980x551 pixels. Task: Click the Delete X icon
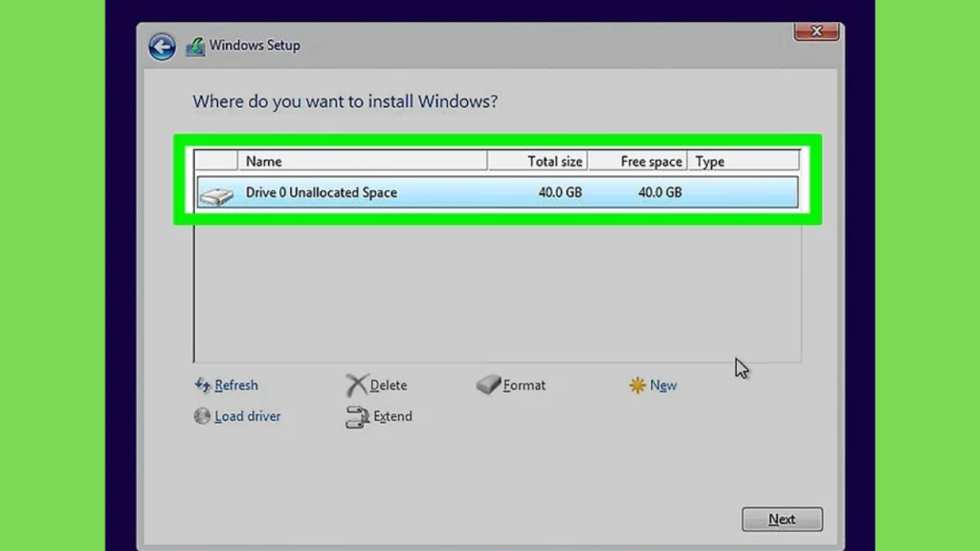point(357,385)
